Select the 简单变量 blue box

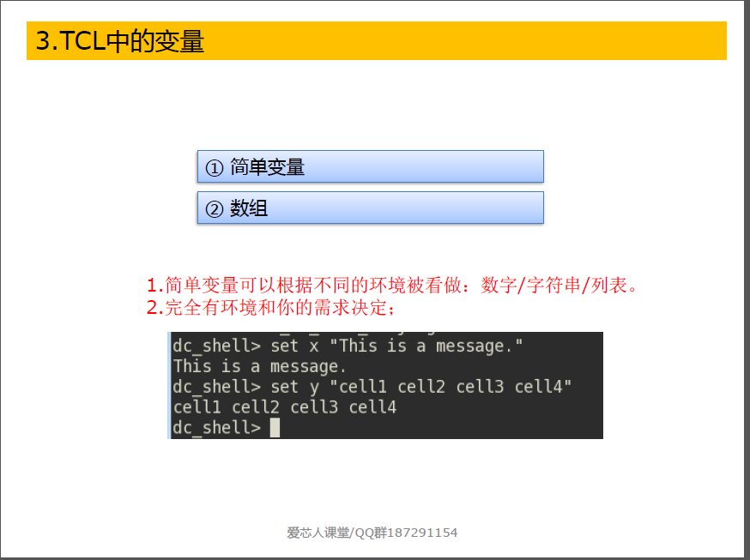[370, 166]
